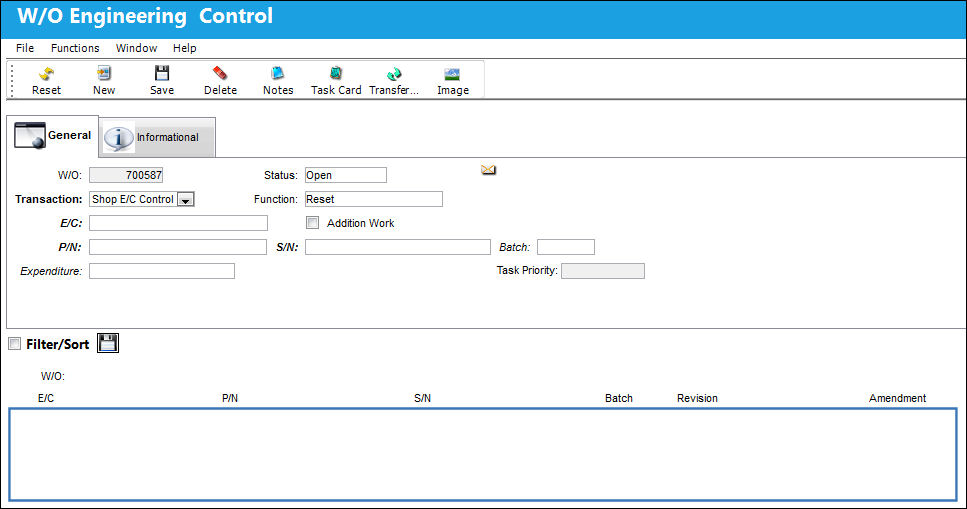Open Notes from the toolbar

(278, 73)
